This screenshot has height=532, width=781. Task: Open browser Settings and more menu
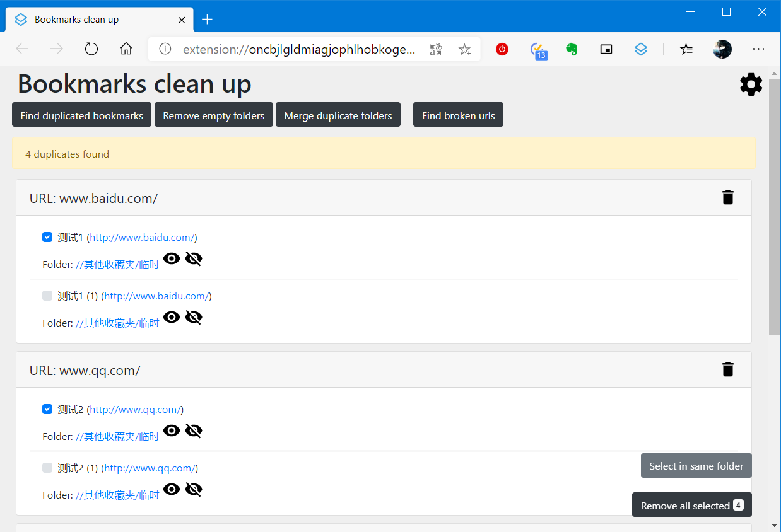(758, 49)
